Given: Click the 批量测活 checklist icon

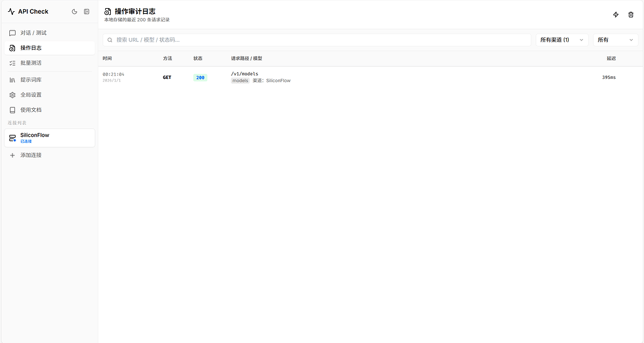Looking at the screenshot, I should pyautogui.click(x=12, y=63).
